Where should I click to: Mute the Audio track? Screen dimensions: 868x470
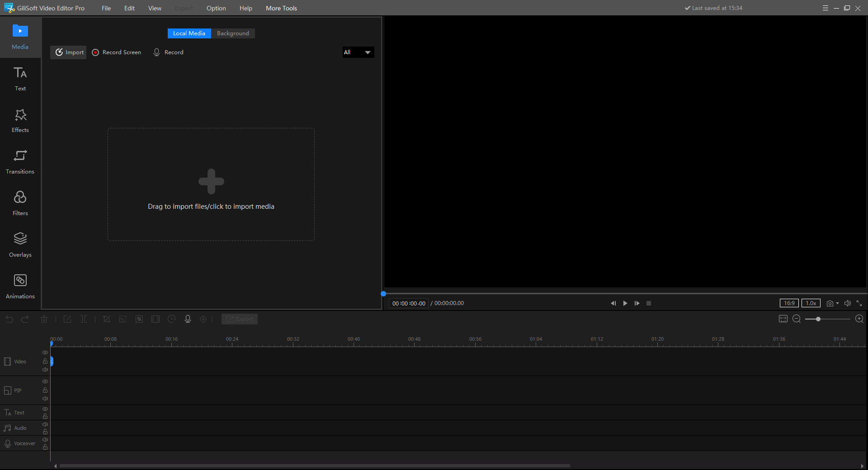point(45,424)
